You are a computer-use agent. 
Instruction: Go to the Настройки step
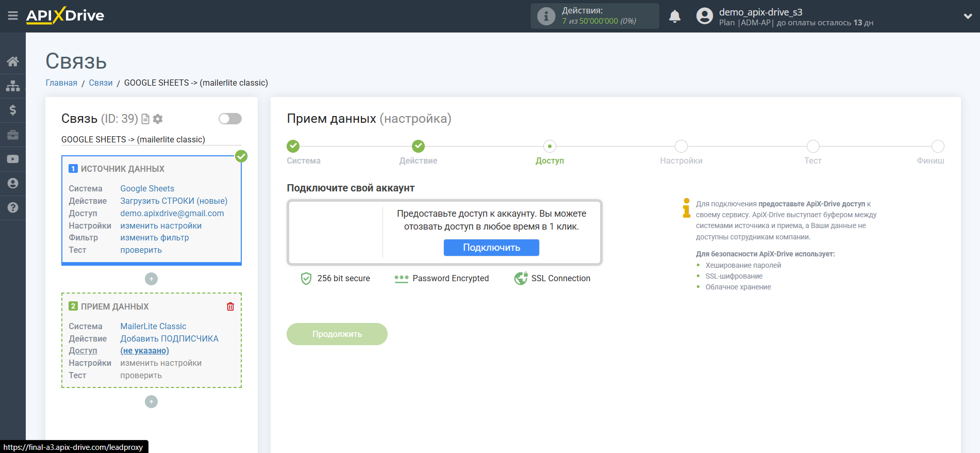[681, 146]
